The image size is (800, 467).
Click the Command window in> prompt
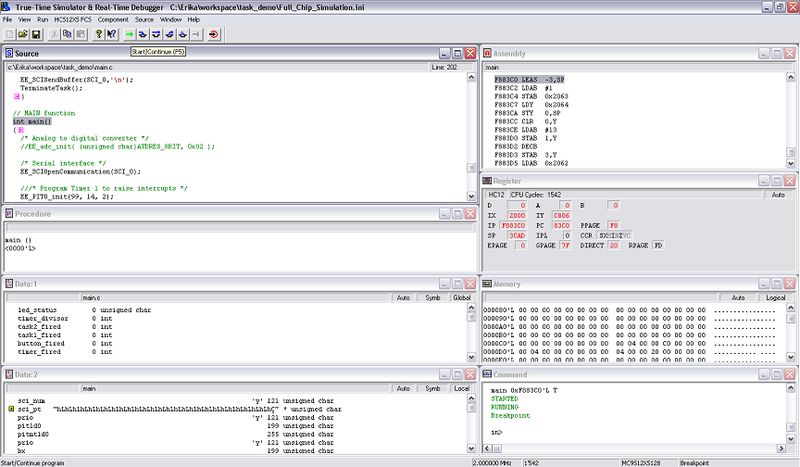(x=496, y=432)
